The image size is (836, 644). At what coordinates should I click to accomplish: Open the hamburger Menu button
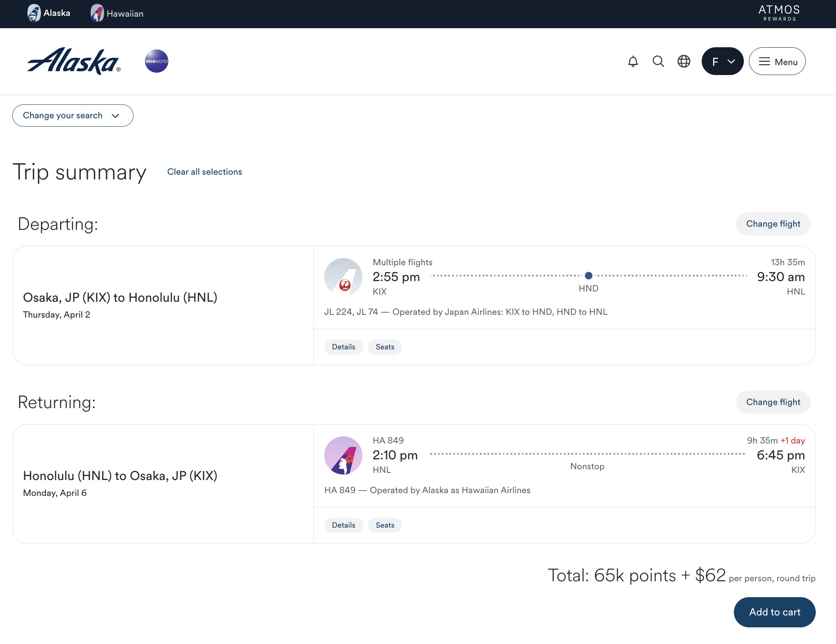pyautogui.click(x=777, y=62)
